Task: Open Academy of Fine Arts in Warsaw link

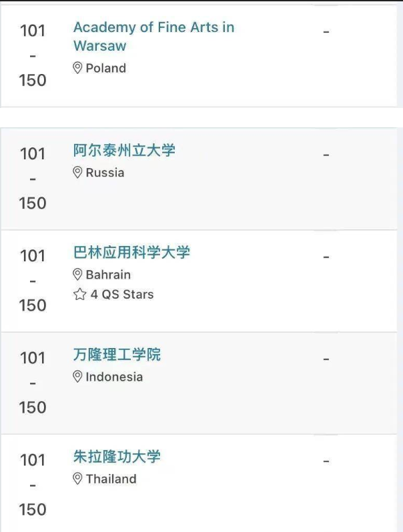Action: [x=154, y=36]
